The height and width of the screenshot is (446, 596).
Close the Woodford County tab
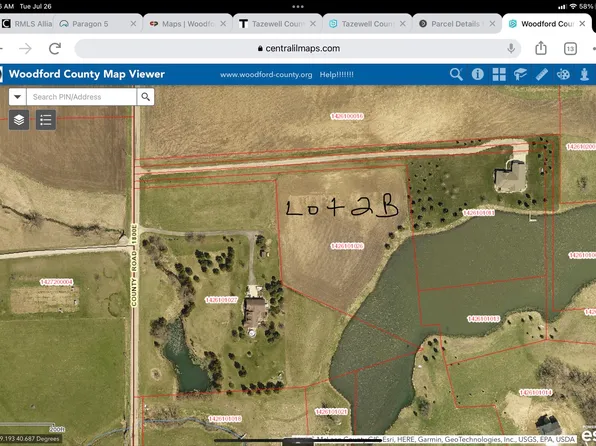(582, 24)
